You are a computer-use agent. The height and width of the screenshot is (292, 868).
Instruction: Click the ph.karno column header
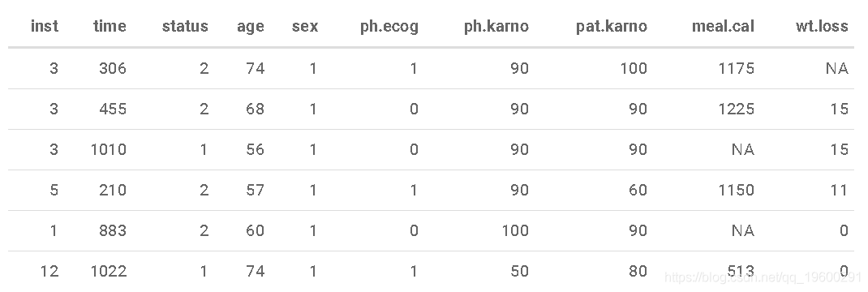(496, 27)
